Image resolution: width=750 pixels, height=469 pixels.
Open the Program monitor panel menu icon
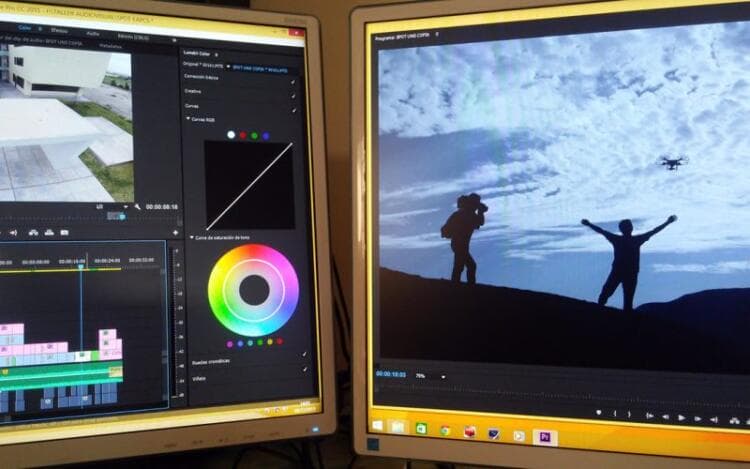pos(437,34)
